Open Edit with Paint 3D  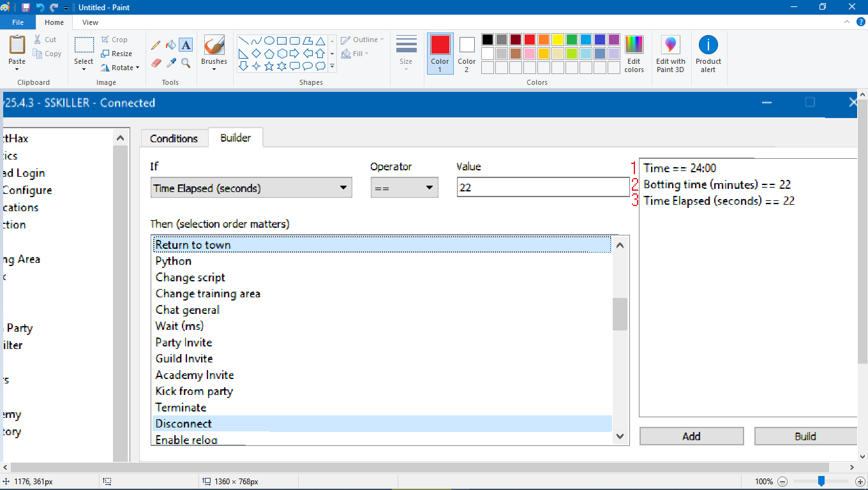tap(670, 54)
